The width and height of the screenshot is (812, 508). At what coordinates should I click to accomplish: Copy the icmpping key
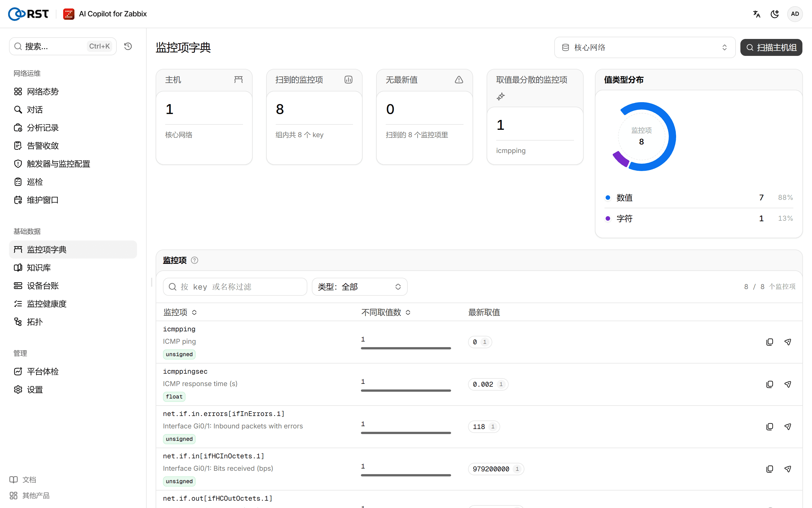[770, 342]
